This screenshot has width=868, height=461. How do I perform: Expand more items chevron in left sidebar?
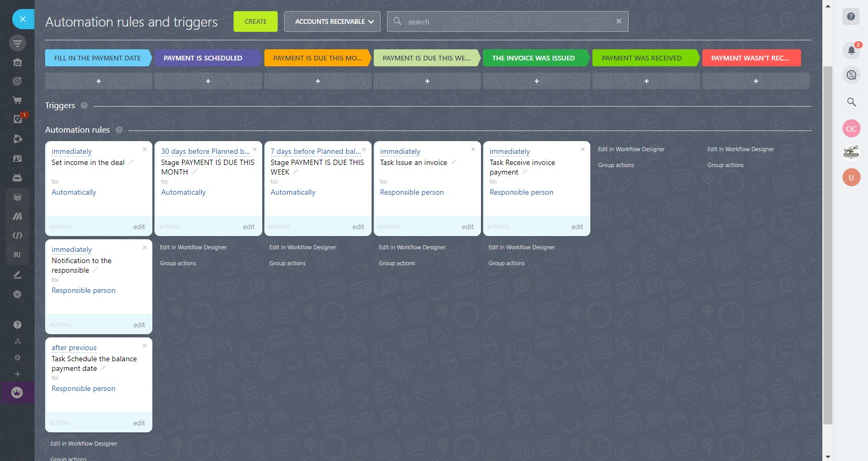pos(17,294)
